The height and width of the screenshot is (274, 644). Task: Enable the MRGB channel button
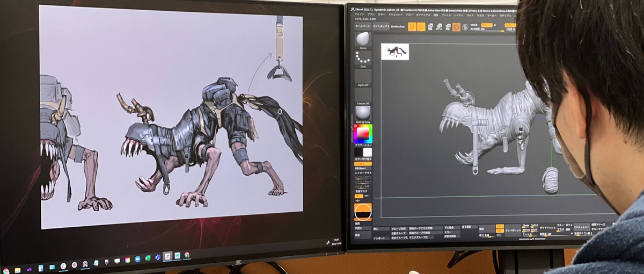(474, 25)
